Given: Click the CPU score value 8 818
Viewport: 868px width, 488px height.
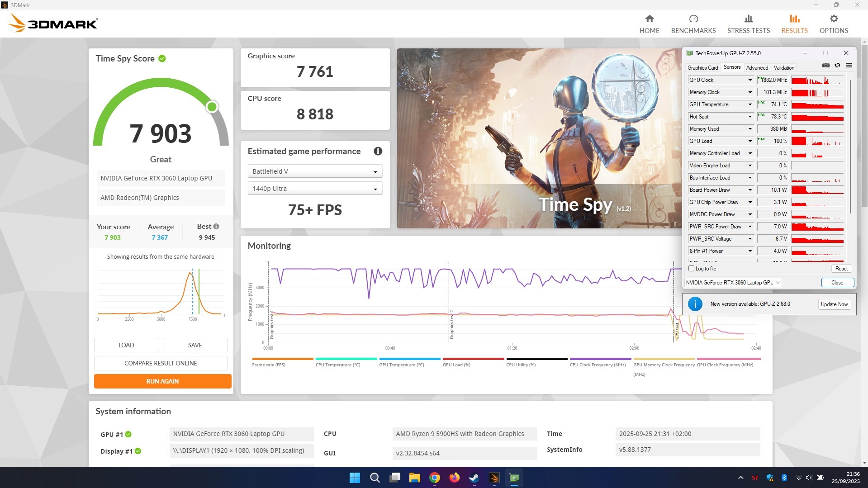Looking at the screenshot, I should pos(315,114).
